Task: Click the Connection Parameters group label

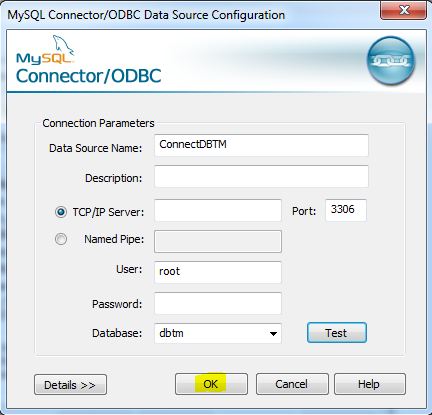Action: click(98, 123)
